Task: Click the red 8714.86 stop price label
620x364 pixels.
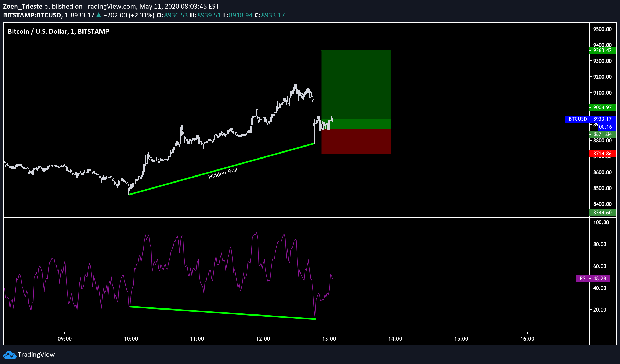Action: (x=603, y=154)
